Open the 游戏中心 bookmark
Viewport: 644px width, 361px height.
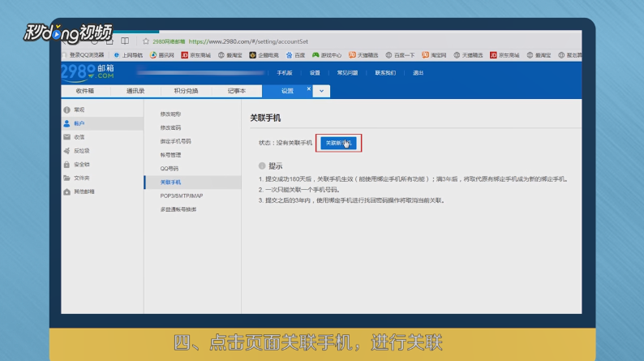pos(327,55)
